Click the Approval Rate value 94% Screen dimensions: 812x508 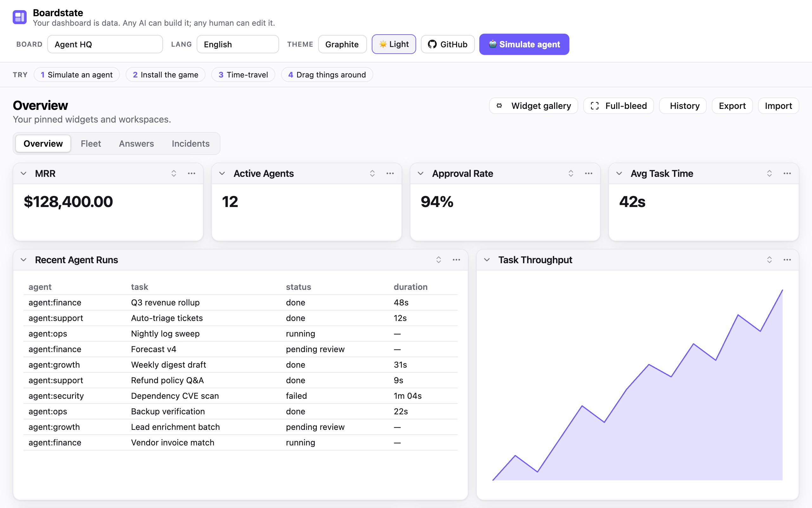click(x=437, y=202)
